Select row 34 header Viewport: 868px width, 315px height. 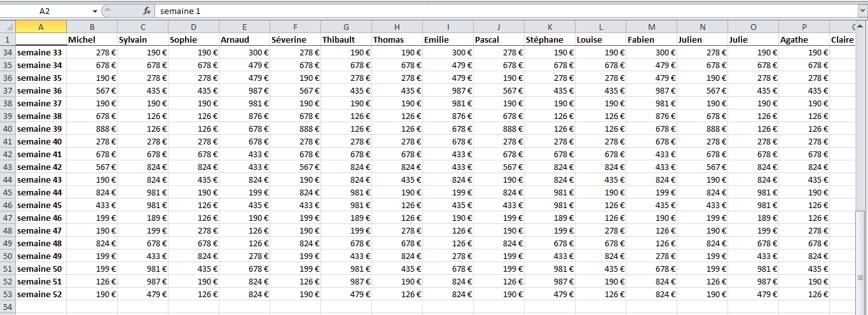click(8, 52)
